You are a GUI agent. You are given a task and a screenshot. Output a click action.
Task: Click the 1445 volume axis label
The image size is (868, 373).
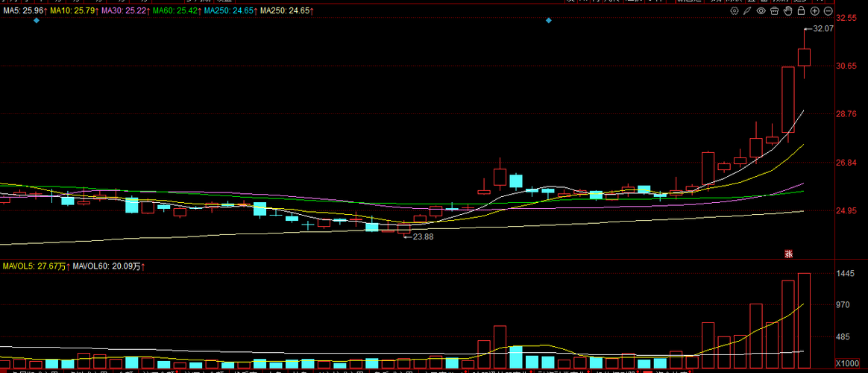click(x=845, y=273)
